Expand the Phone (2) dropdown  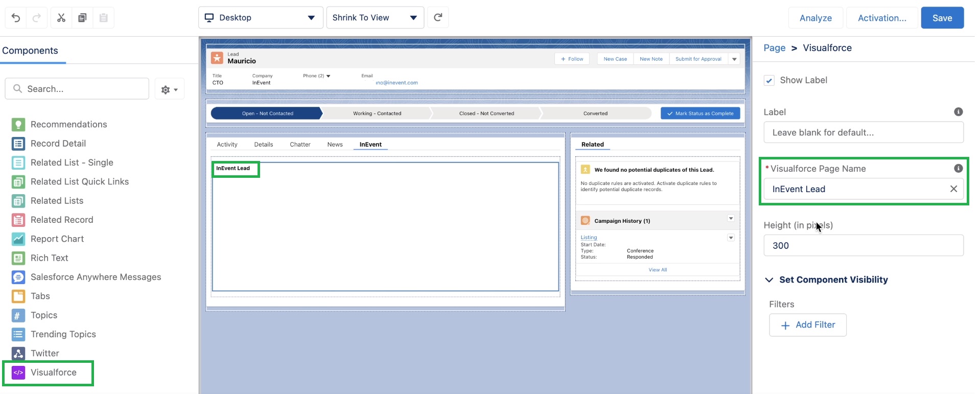pos(328,76)
